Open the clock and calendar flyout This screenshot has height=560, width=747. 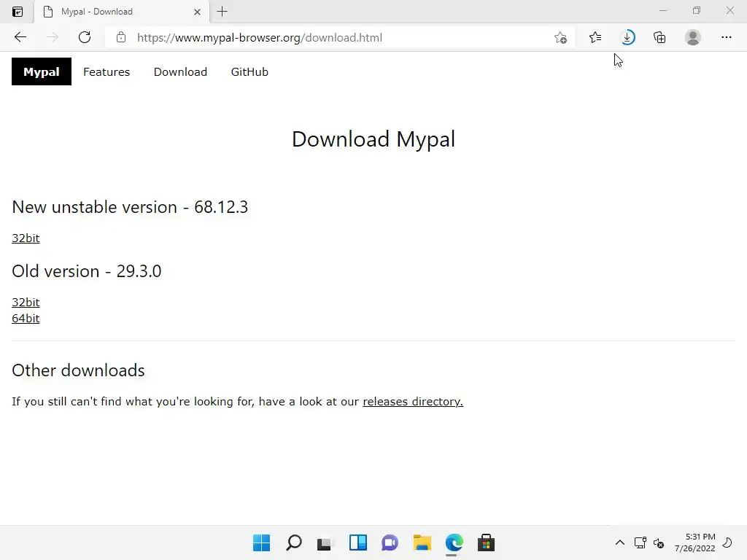click(695, 542)
